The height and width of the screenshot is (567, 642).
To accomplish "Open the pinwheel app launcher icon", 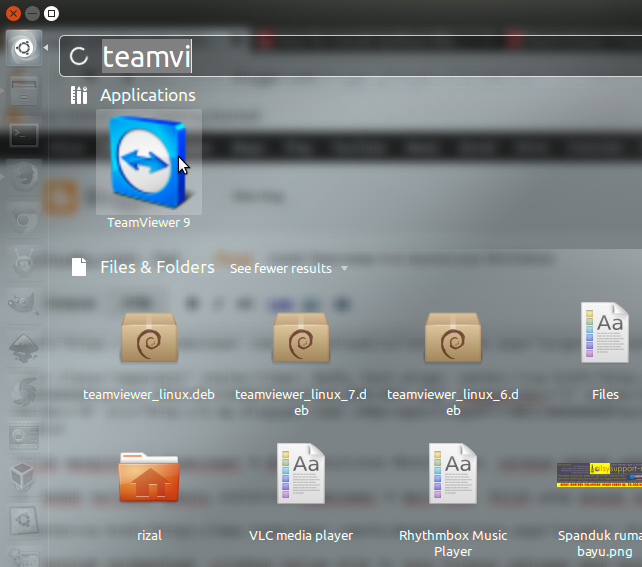I will point(24,392).
